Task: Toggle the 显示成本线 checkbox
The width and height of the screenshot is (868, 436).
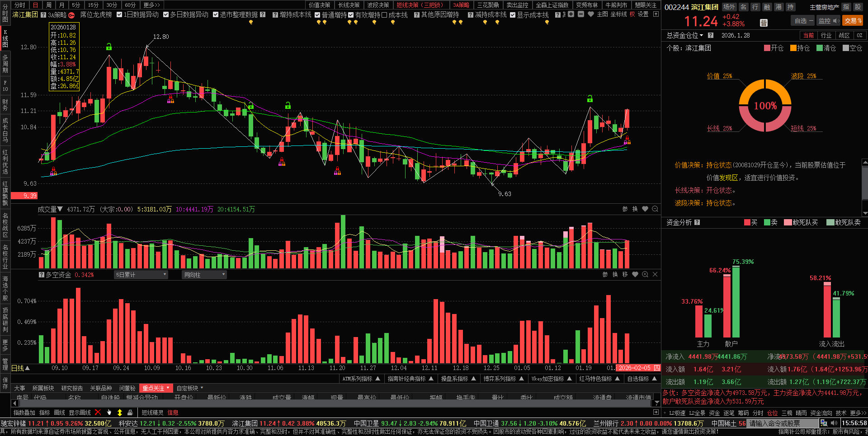Action: (513, 15)
